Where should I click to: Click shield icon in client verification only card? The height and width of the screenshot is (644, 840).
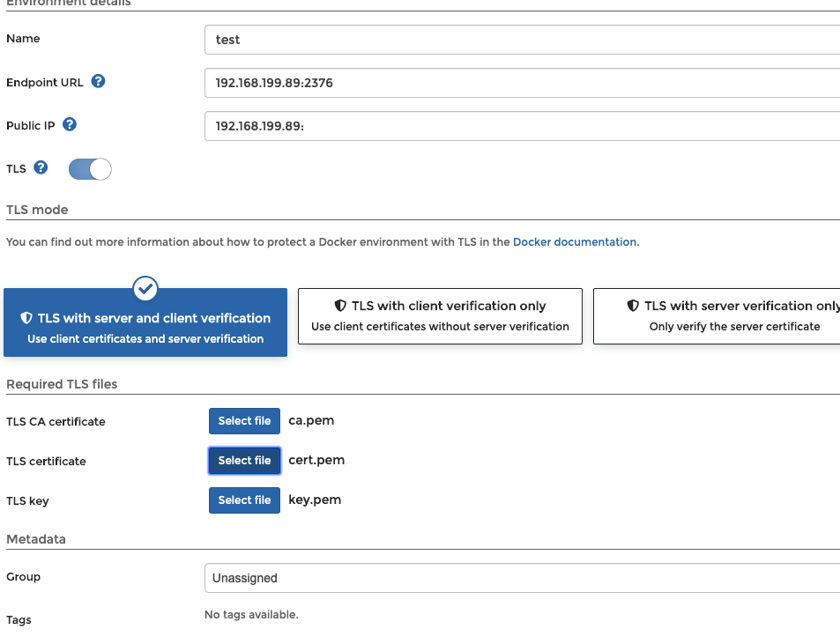(x=340, y=306)
